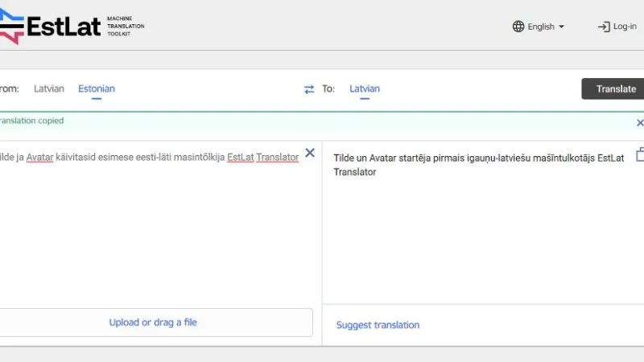Expand the English language dropdown arrow
The width and height of the screenshot is (644, 362).
tap(561, 27)
